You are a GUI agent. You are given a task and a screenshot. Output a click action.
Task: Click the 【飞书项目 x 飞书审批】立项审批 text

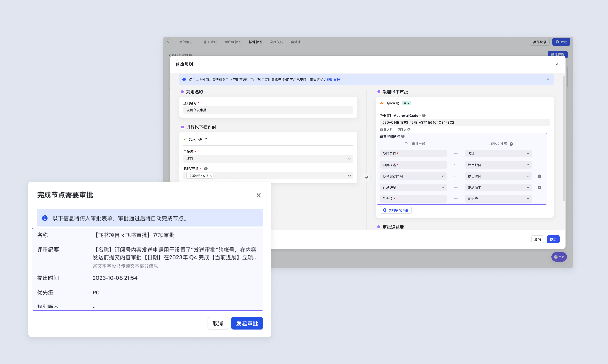(x=133, y=235)
